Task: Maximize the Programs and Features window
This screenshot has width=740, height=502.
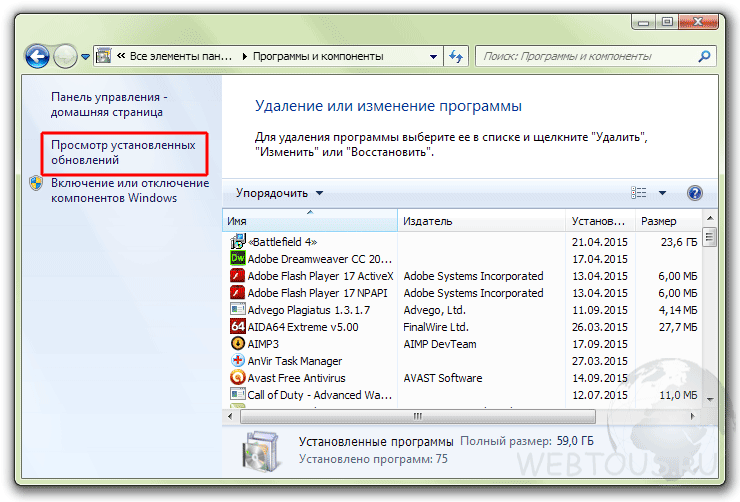Action: pyautogui.click(x=666, y=22)
